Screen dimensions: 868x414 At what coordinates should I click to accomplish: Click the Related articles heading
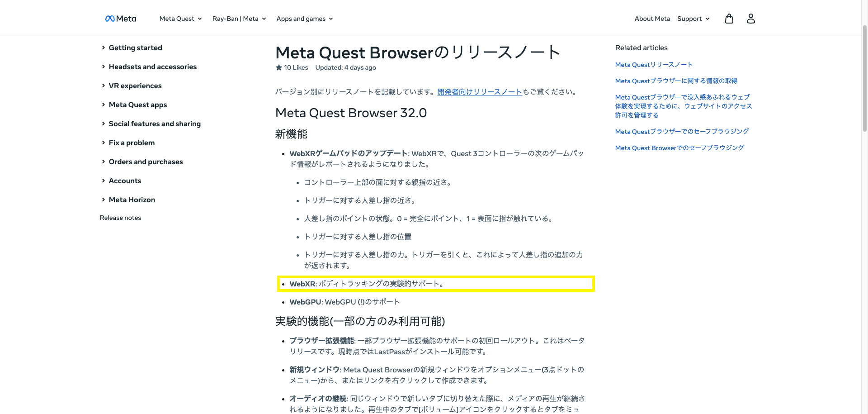coord(641,48)
